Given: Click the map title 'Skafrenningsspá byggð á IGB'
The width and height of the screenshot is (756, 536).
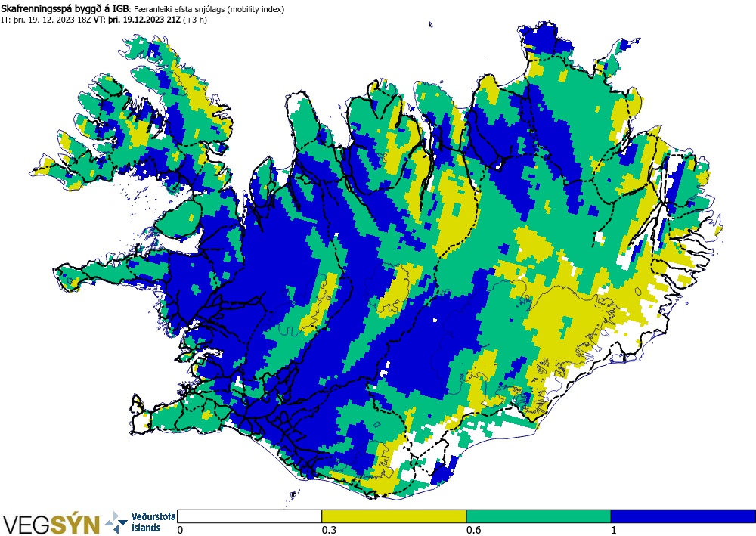Looking at the screenshot, I should click(65, 8).
